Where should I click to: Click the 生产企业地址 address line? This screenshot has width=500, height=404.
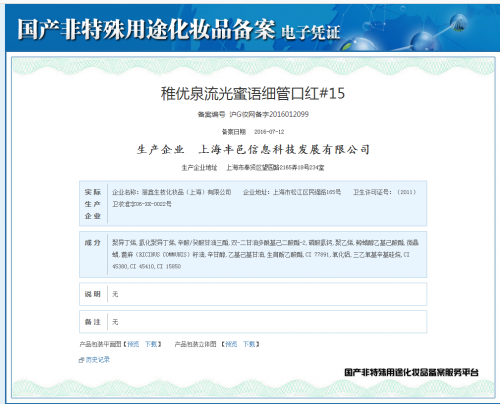pyautogui.click(x=253, y=167)
